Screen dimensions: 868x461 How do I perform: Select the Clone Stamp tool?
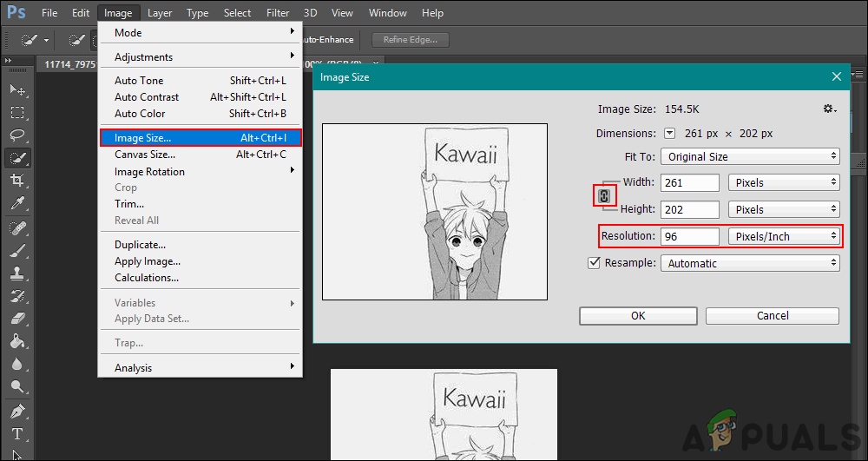16,273
